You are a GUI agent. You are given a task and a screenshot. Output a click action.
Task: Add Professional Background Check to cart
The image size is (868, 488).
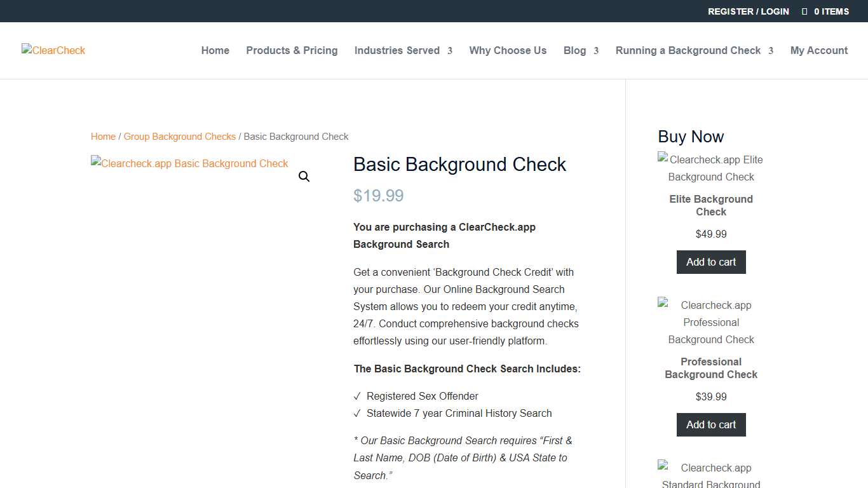(x=710, y=424)
